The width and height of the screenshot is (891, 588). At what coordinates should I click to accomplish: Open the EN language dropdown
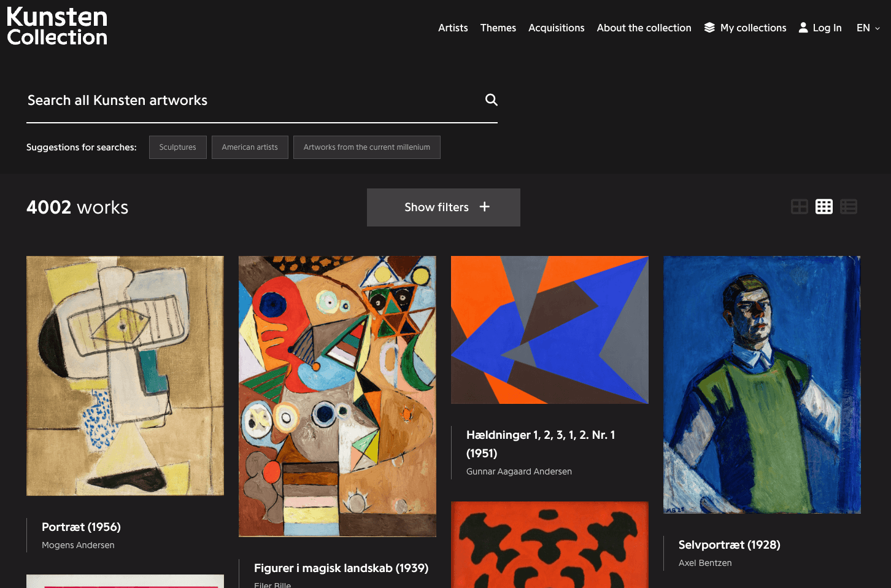tap(868, 28)
